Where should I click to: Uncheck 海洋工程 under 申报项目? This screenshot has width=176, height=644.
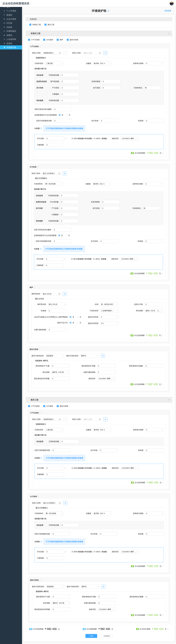point(45,25)
